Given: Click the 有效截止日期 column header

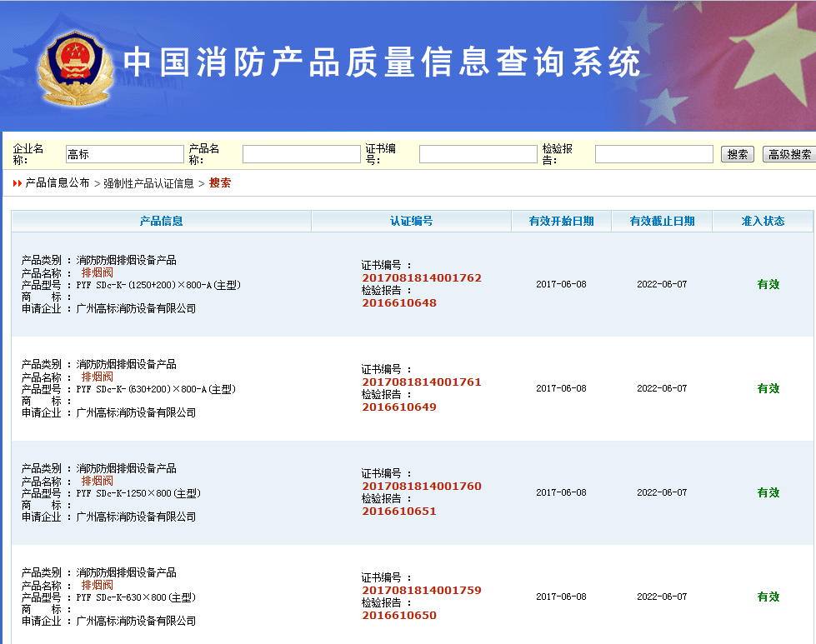Looking at the screenshot, I should coord(662,221).
